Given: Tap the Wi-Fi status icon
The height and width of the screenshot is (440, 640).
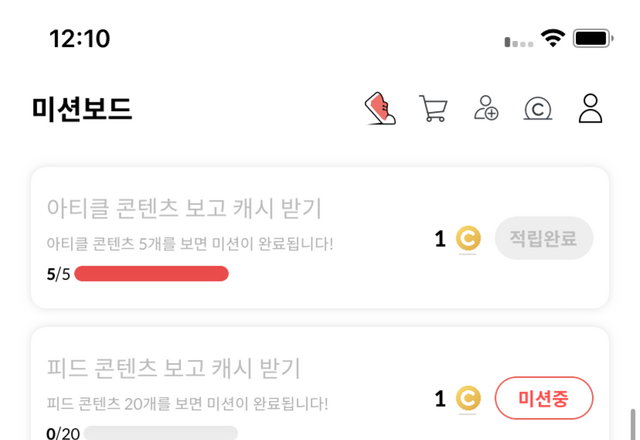Looking at the screenshot, I should click(x=553, y=39).
